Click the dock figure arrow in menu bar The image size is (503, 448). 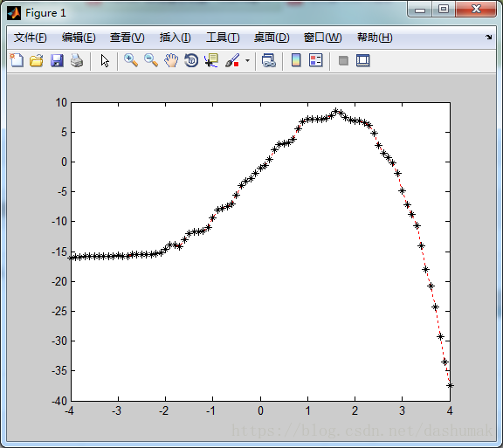(x=488, y=37)
